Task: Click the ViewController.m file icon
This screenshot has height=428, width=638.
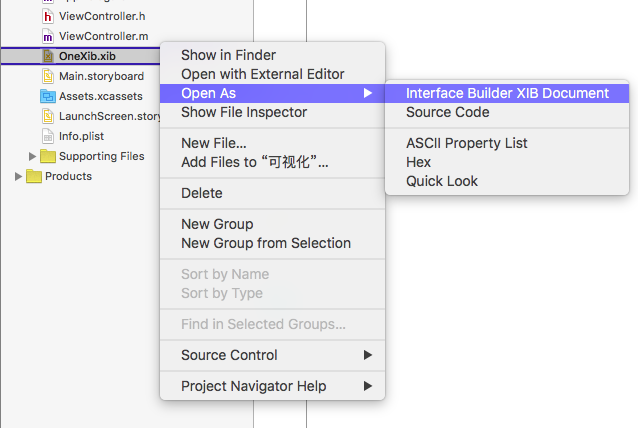Action: 48,37
